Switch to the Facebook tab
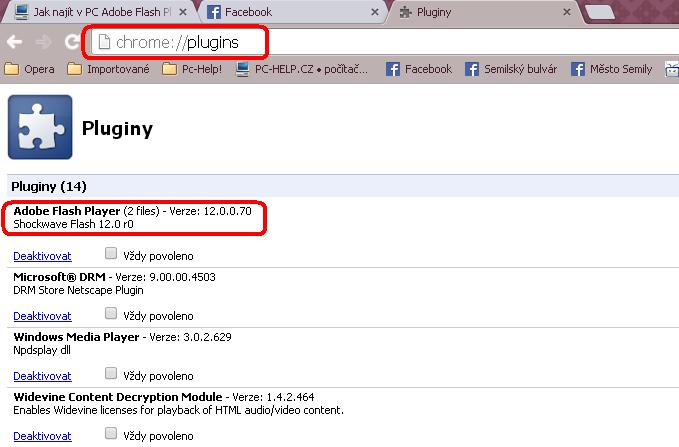Image resolution: width=679 pixels, height=447 pixels. (x=291, y=12)
